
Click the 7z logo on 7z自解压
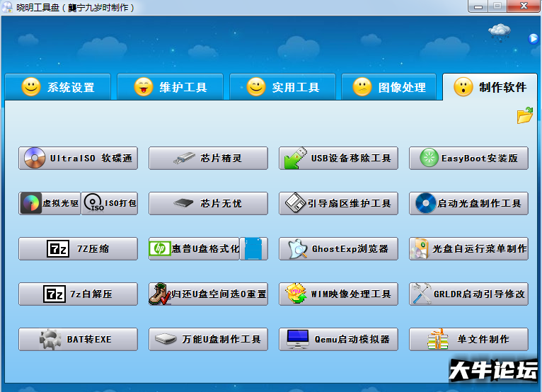(54, 294)
